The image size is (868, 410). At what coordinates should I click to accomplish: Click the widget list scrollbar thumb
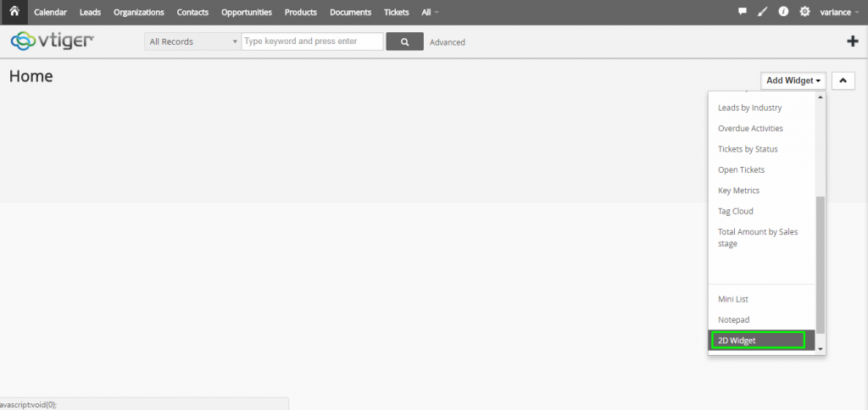point(821,264)
